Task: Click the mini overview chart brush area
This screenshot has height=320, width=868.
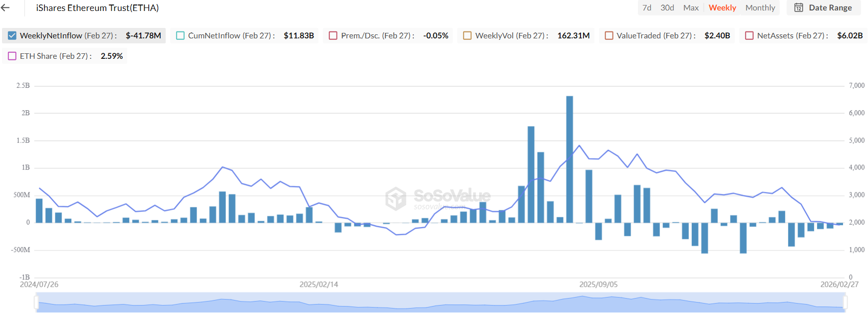Action: coord(441,303)
